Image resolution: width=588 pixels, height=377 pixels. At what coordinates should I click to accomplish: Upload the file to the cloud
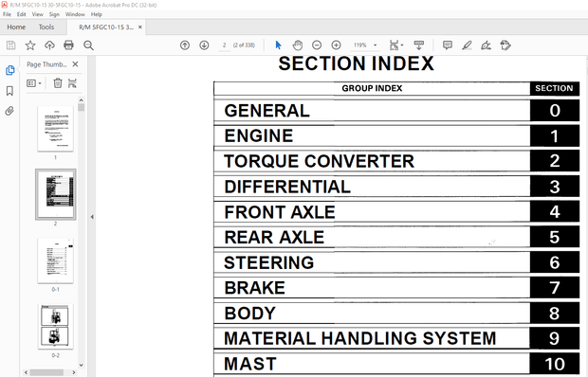point(49,45)
